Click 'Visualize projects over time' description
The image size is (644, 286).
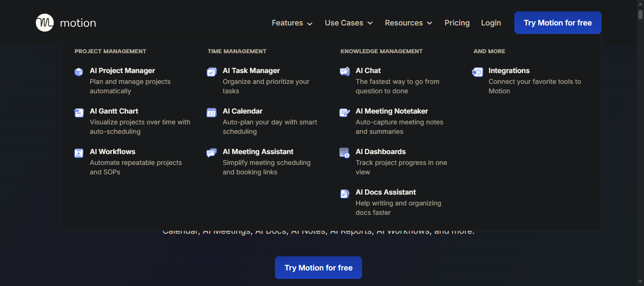tap(140, 127)
